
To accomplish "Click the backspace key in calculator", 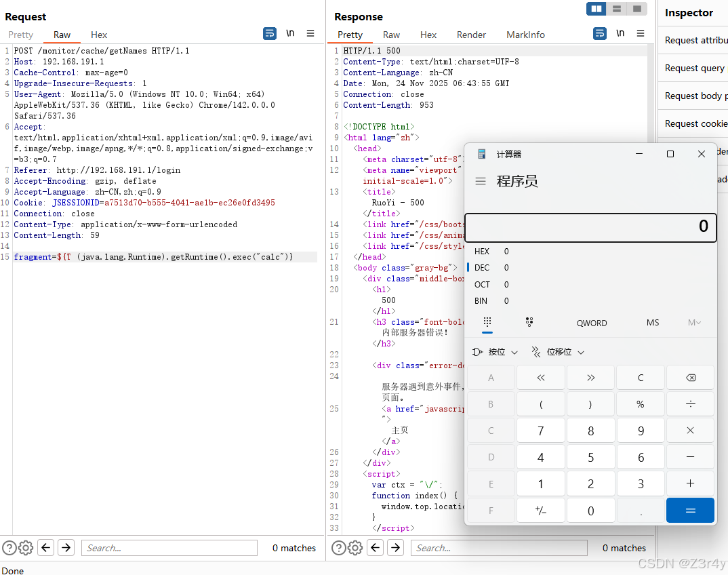I will (691, 378).
